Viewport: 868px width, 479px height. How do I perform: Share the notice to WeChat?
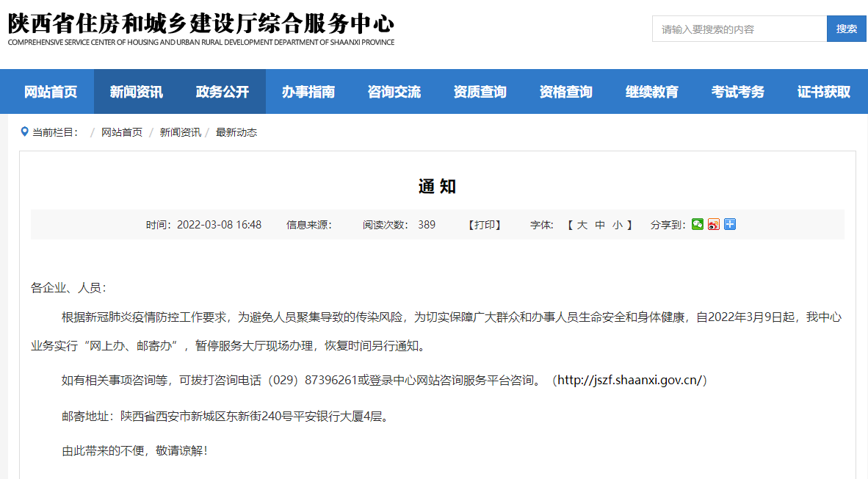coord(698,224)
